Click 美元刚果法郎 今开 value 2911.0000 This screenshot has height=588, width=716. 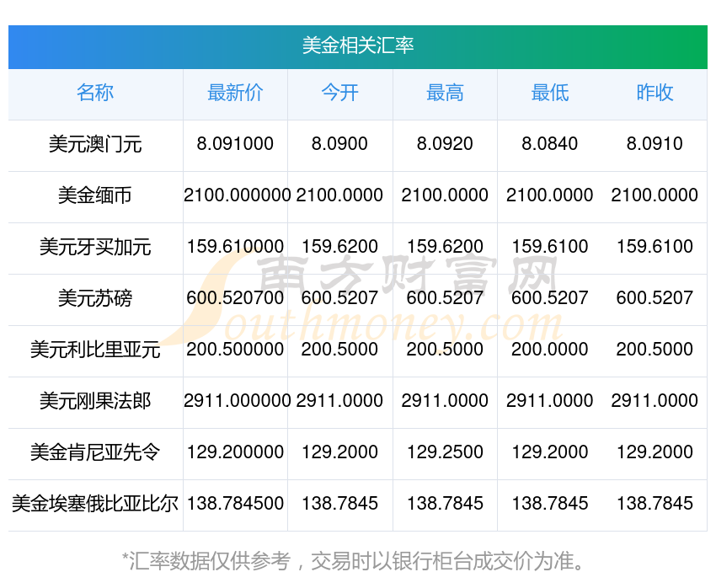[x=339, y=401]
